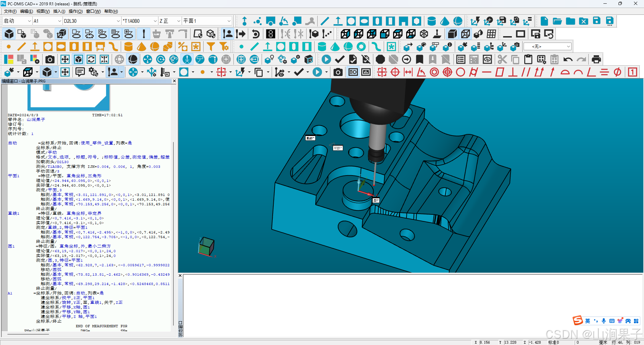This screenshot has height=345, width=644.
Task: Click the scissors Cut icon
Action: click(502, 59)
